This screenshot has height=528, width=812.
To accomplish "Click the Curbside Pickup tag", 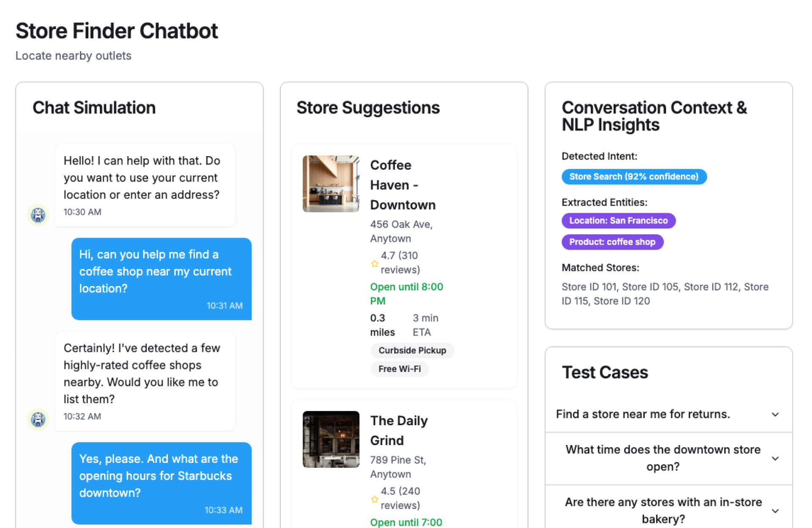I will pos(412,350).
